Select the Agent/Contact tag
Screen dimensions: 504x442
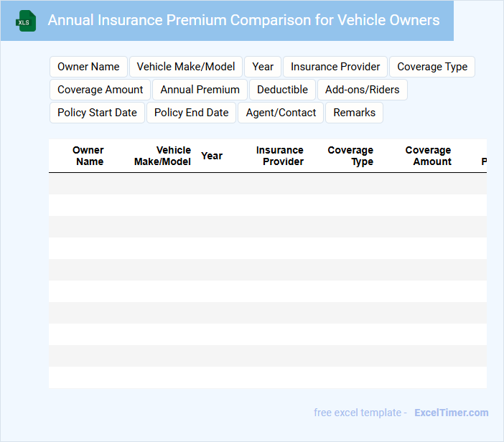click(x=281, y=113)
